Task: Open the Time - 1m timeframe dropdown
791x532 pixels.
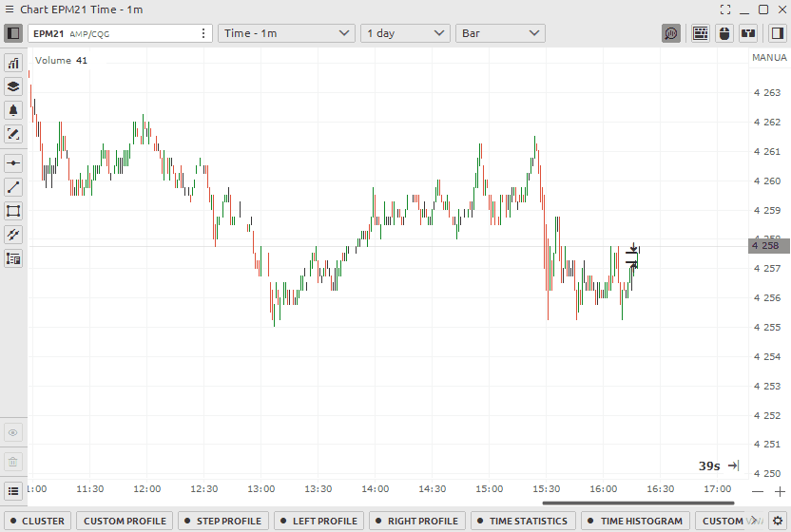Action: click(x=287, y=33)
